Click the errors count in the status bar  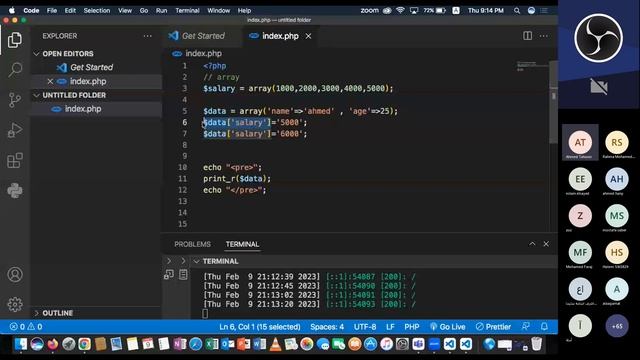(x=17, y=327)
